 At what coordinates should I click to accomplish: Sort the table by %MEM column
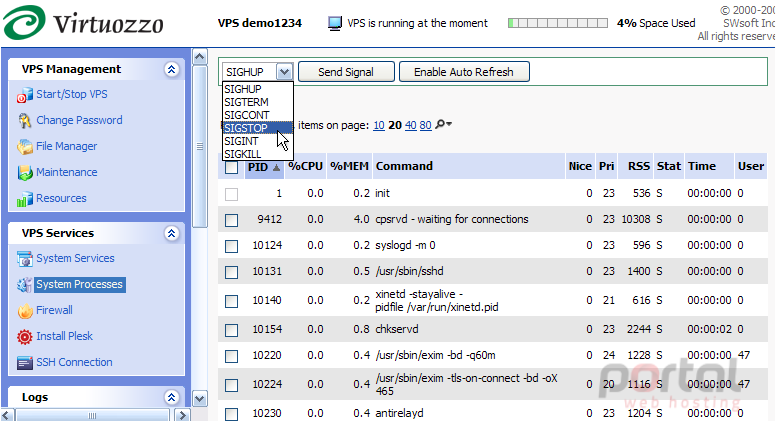coord(349,166)
